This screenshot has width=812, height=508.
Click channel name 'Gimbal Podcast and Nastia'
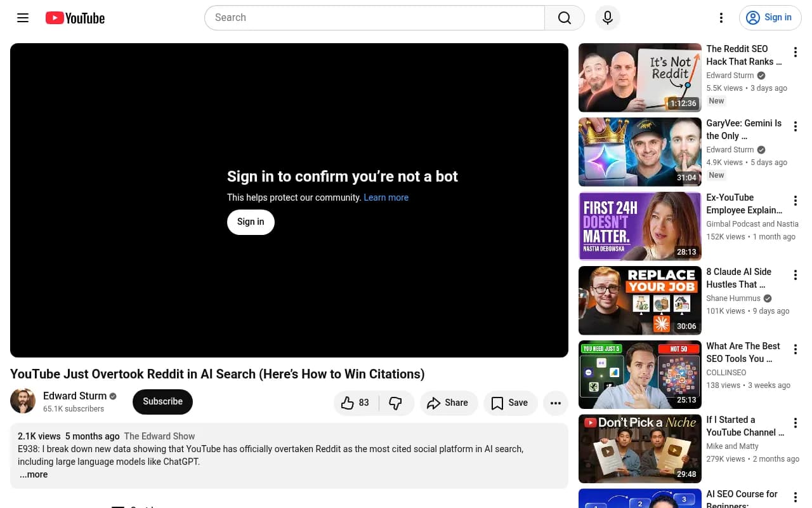click(752, 224)
